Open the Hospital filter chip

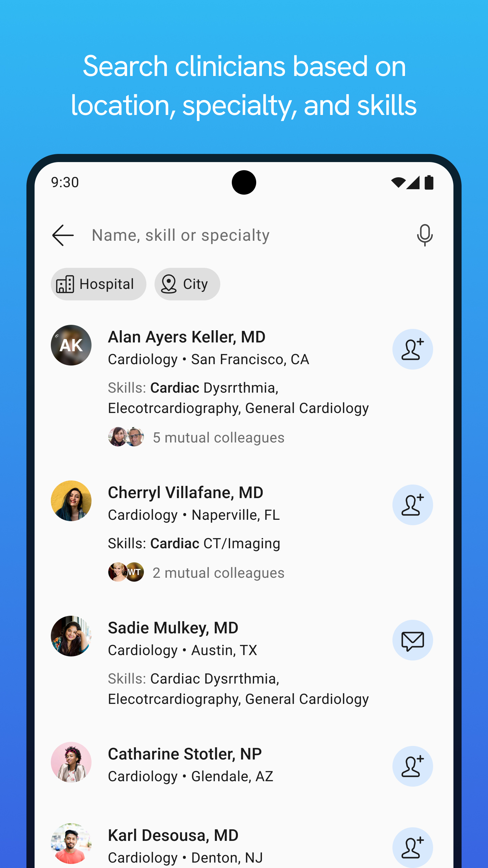(99, 284)
